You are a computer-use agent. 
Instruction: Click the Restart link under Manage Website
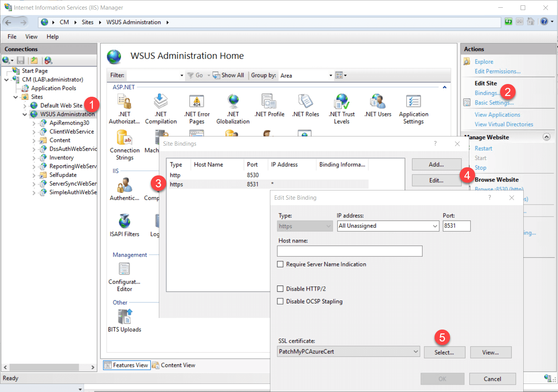coord(483,148)
